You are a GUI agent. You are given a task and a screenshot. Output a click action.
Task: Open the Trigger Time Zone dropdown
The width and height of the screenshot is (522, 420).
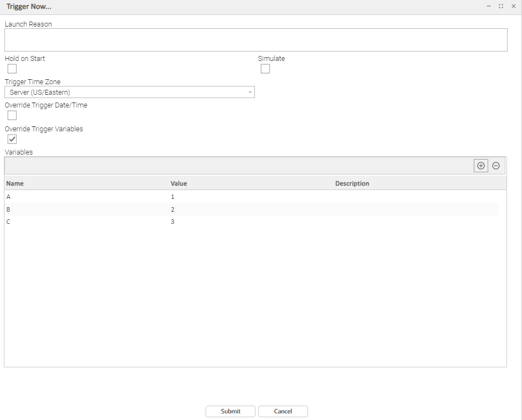[x=129, y=92]
